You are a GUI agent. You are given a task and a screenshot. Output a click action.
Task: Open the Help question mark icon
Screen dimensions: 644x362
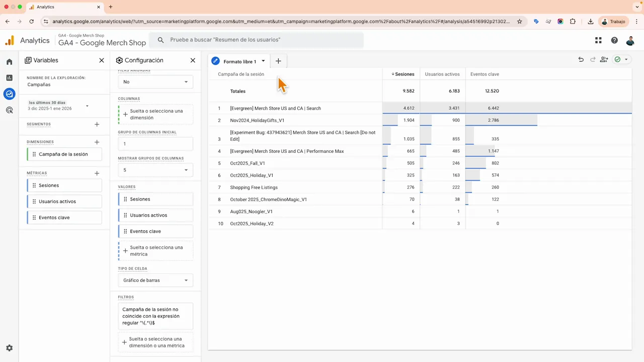614,41
